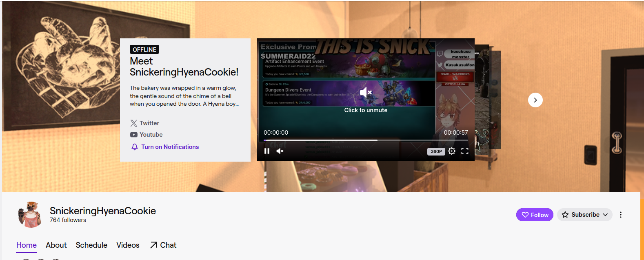Screen dimensions: 644x260
Task: Click the arrow icon beside Chat
Action: (x=153, y=245)
